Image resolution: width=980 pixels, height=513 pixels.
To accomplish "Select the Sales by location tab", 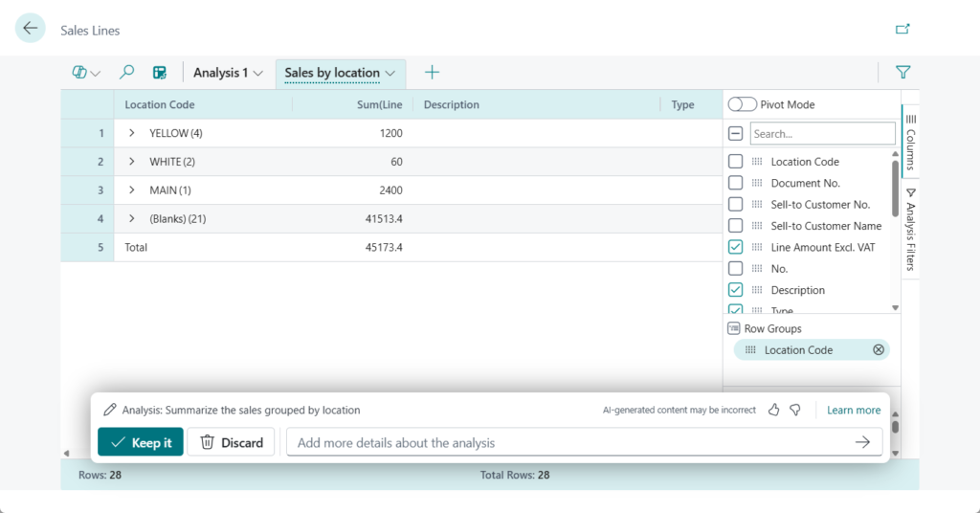I will [332, 73].
